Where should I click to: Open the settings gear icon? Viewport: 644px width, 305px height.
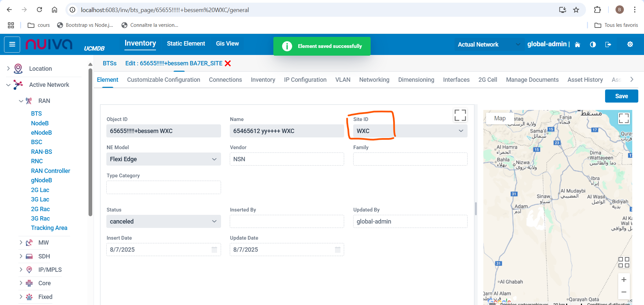tap(630, 44)
